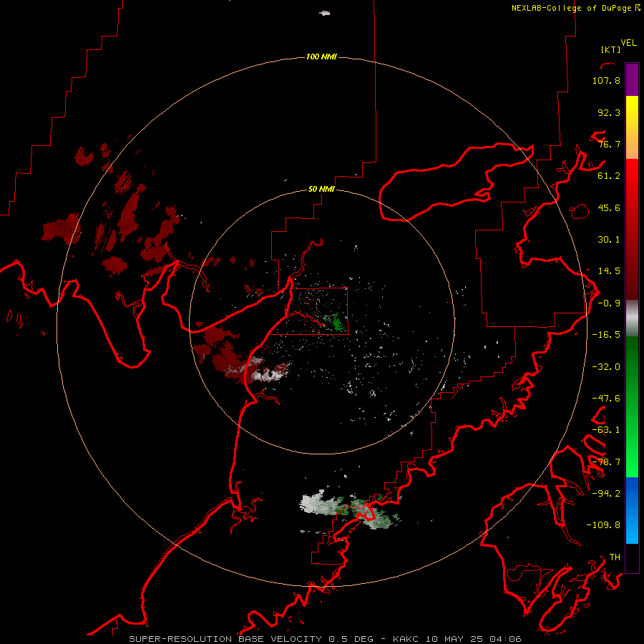Click the 50 NMI range ring label

pos(321,189)
